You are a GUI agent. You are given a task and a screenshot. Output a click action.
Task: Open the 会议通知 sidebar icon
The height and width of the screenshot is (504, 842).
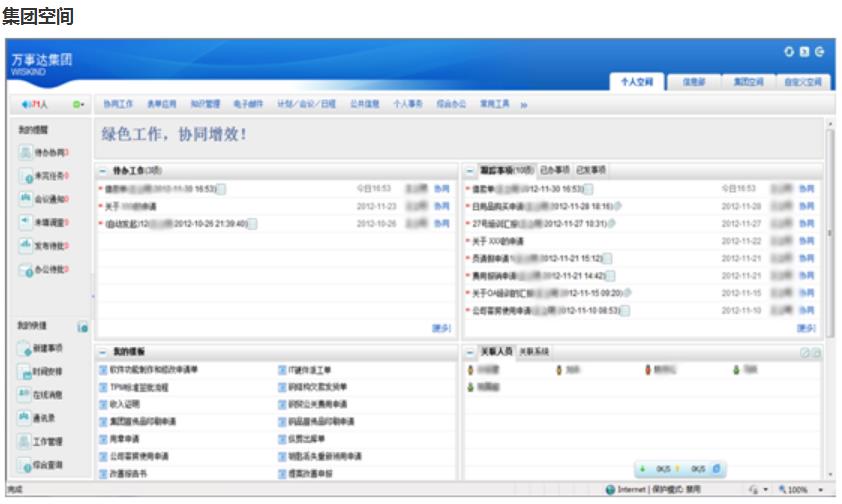pyautogui.click(x=26, y=199)
